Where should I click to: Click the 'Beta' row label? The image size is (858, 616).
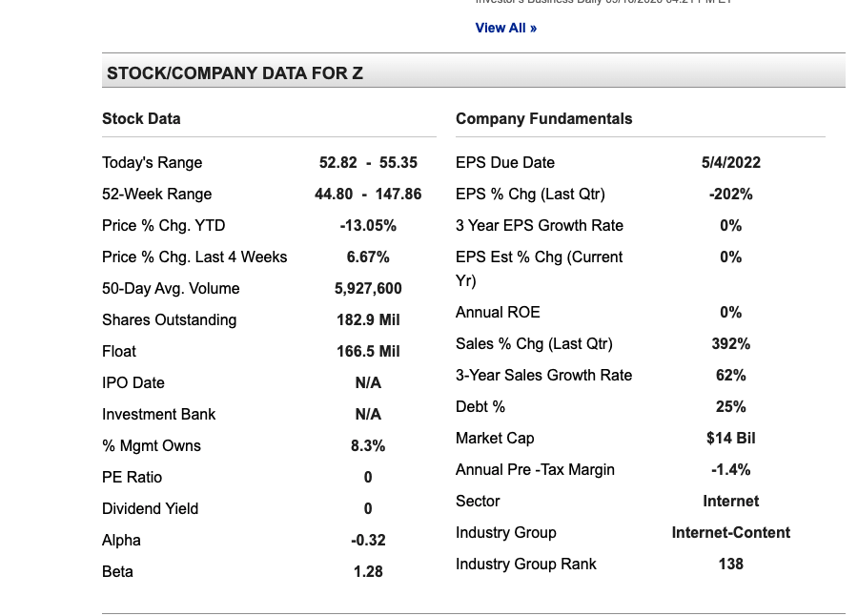(117, 571)
